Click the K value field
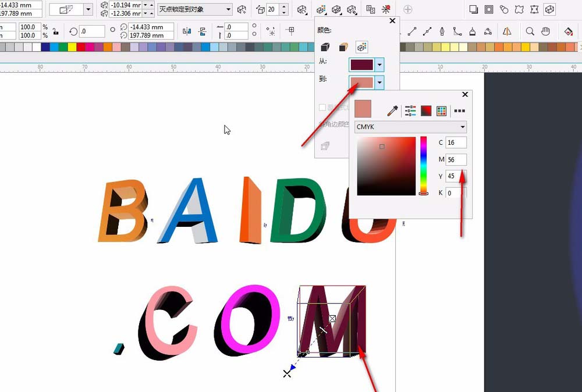582x392 pixels. click(456, 193)
